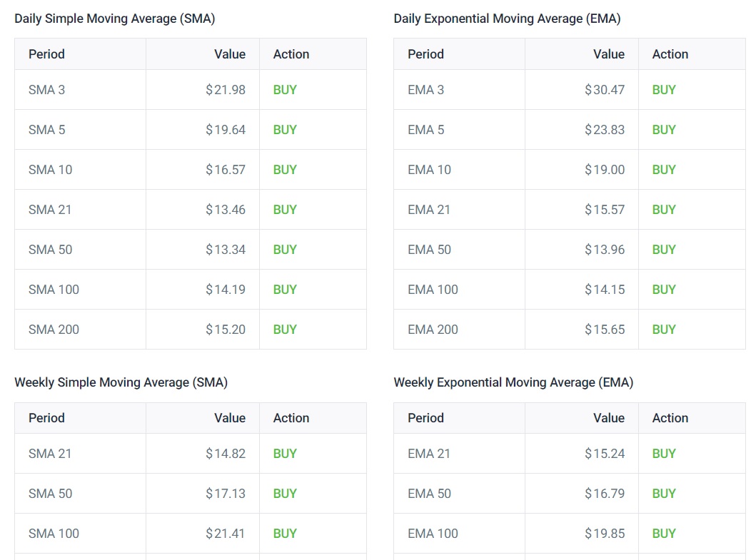Viewport: 756px width, 560px height.
Task: Click BUY action for weekly EMA 100
Action: 663,533
